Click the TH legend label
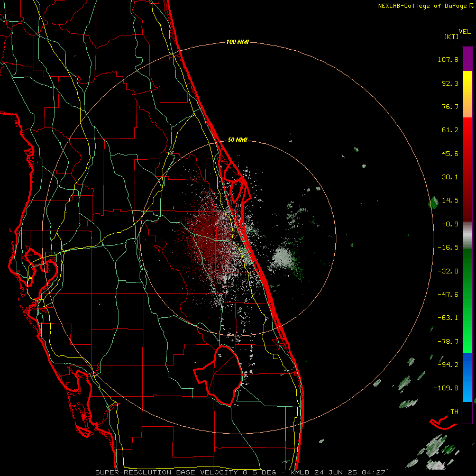Screen dimensions: 476x476 pos(454,412)
